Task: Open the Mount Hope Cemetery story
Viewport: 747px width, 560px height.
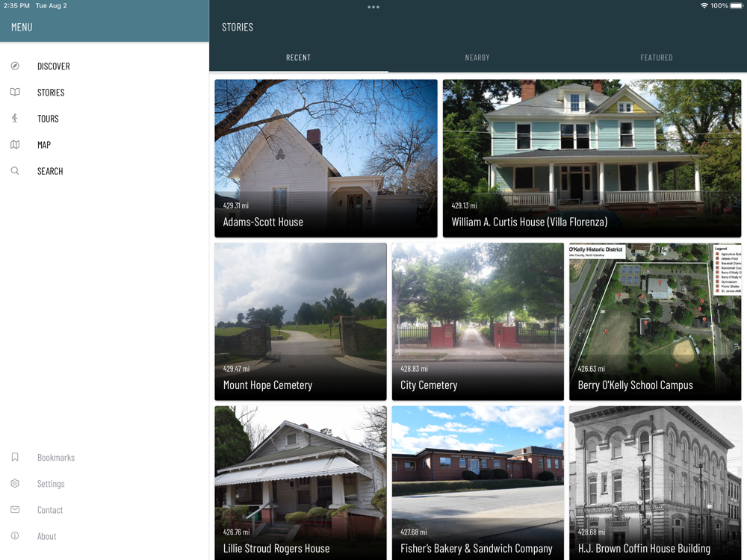Action: [300, 322]
